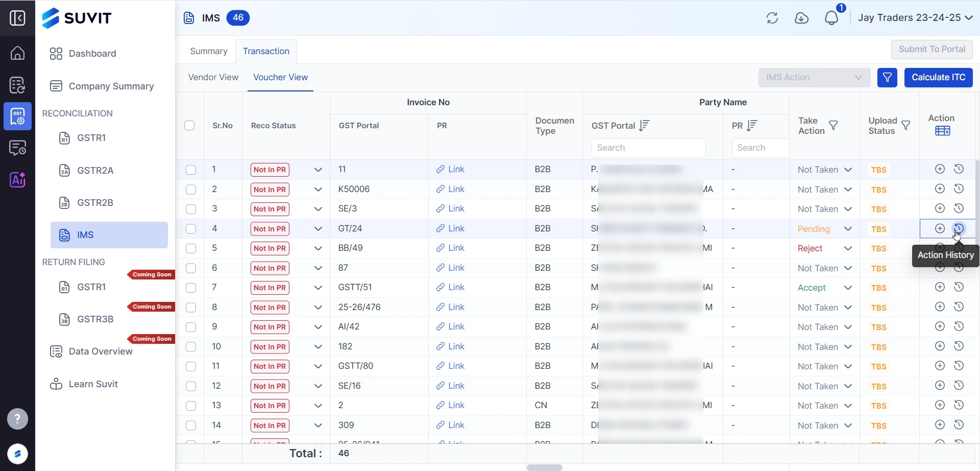This screenshot has height=471, width=980.
Task: Expand Reco Status chevron for row 5
Action: click(x=318, y=248)
